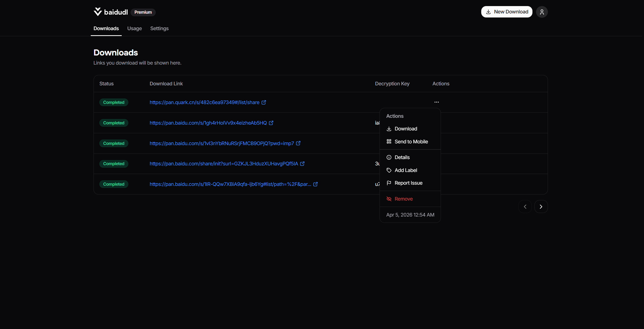
Task: Open external link icon for pwd=imp7 link
Action: 298,143
